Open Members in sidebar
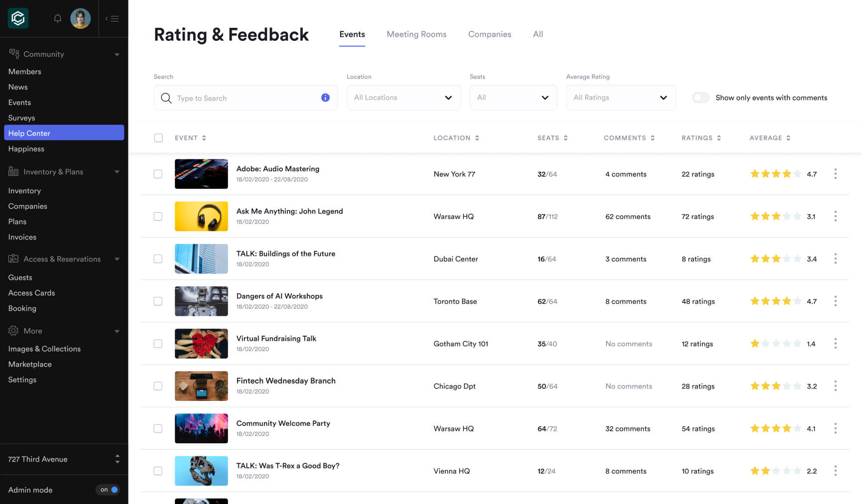The height and width of the screenshot is (504, 862). [24, 71]
